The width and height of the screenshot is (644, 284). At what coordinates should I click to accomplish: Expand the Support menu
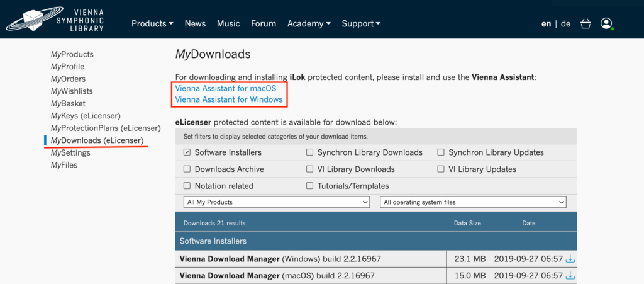click(361, 24)
